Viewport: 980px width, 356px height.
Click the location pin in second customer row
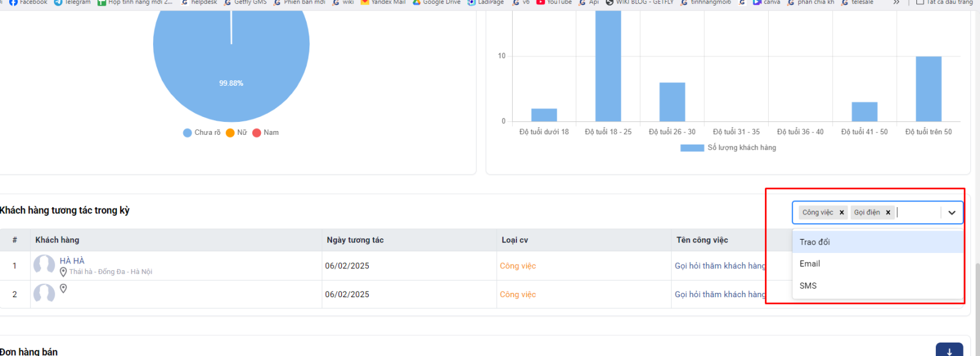coord(63,289)
